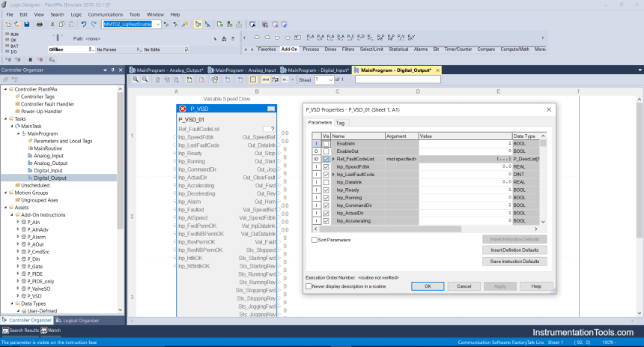Collapse the Tasks folder in the tree
The width and height of the screenshot is (644, 347).
coord(5,119)
